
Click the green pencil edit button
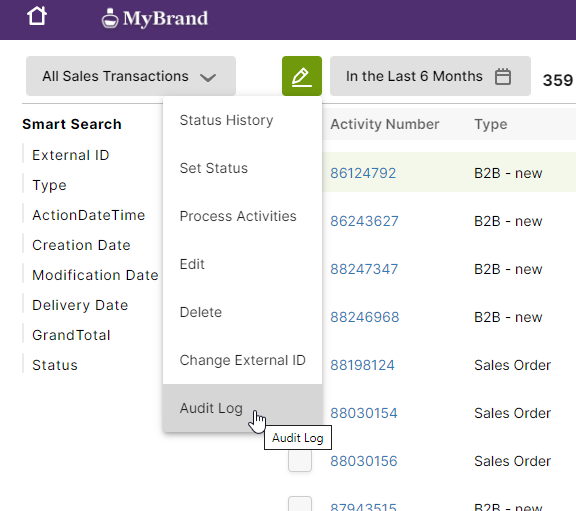(302, 76)
